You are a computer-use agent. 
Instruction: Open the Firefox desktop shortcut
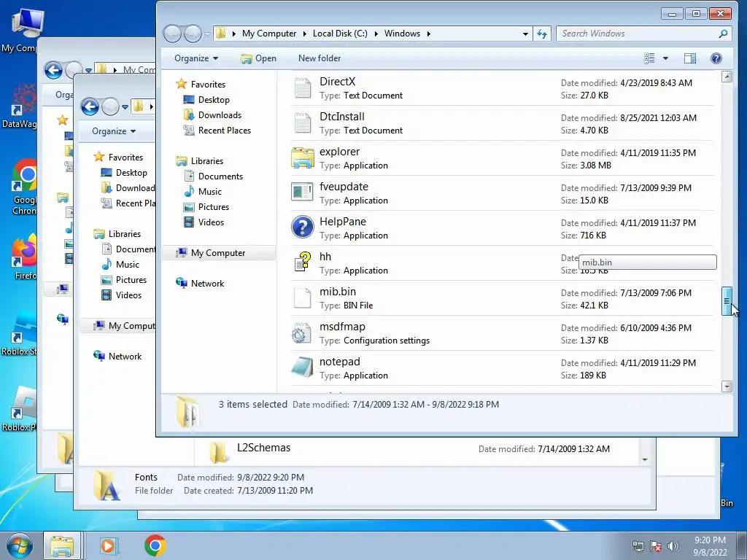[x=23, y=257]
